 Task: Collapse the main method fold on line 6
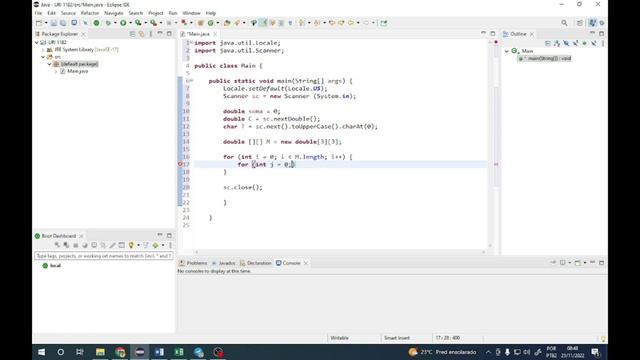pos(192,80)
